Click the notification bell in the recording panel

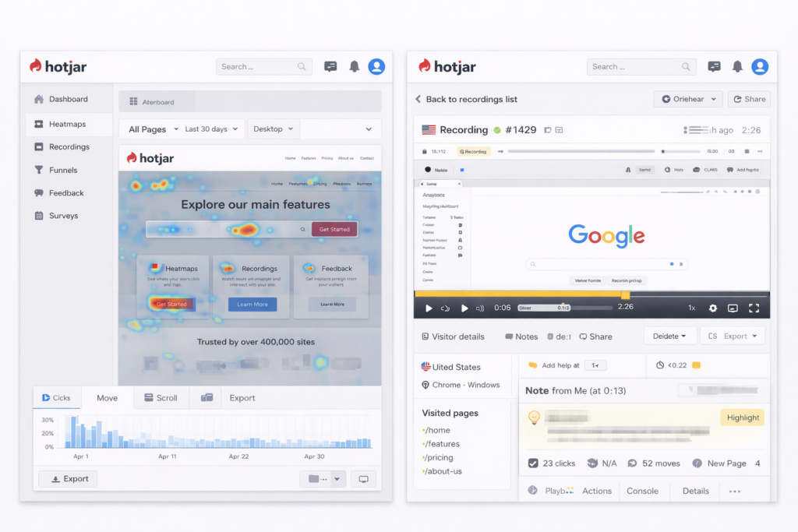click(736, 67)
